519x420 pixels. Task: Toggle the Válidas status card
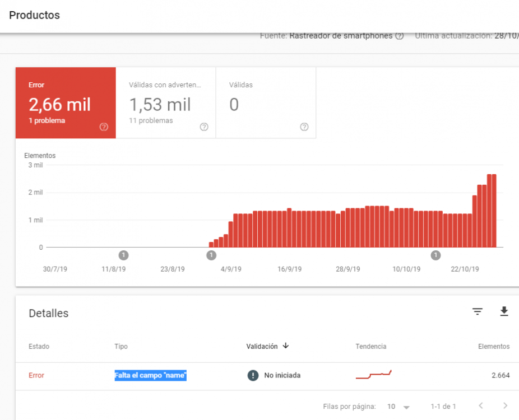pyautogui.click(x=266, y=103)
